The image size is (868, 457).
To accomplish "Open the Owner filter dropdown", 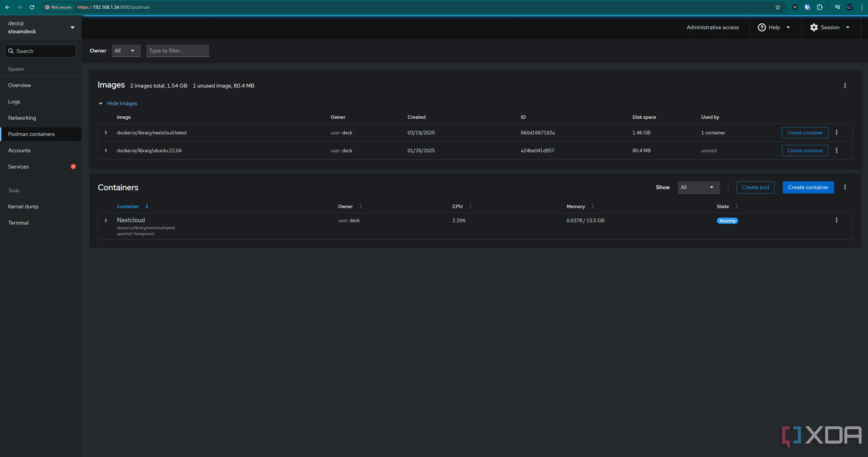I will coord(126,50).
